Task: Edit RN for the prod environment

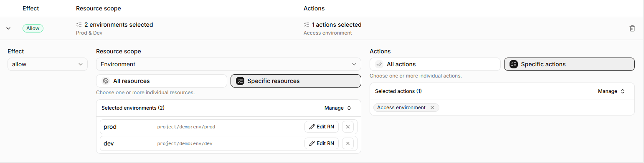Action: [x=322, y=127]
